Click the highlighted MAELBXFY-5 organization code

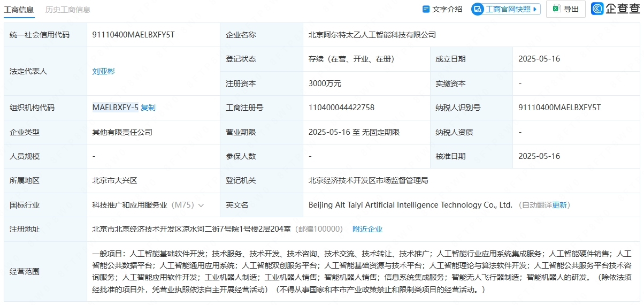pyautogui.click(x=115, y=108)
